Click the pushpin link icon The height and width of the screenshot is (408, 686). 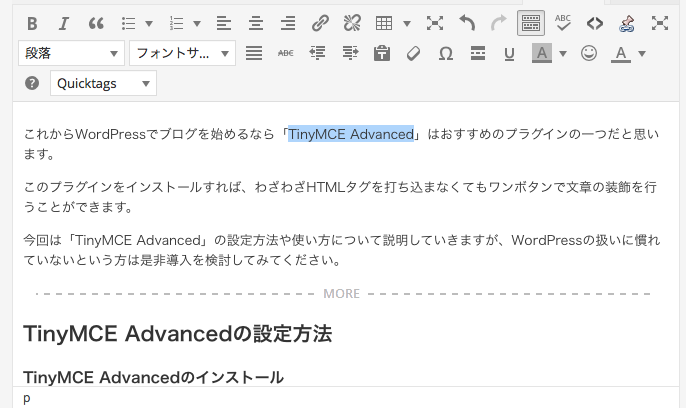[627, 23]
